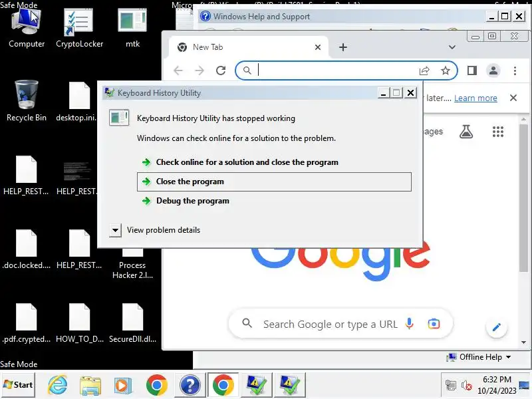Click the customize Chrome pencil button
This screenshot has width=532, height=399.
click(496, 327)
